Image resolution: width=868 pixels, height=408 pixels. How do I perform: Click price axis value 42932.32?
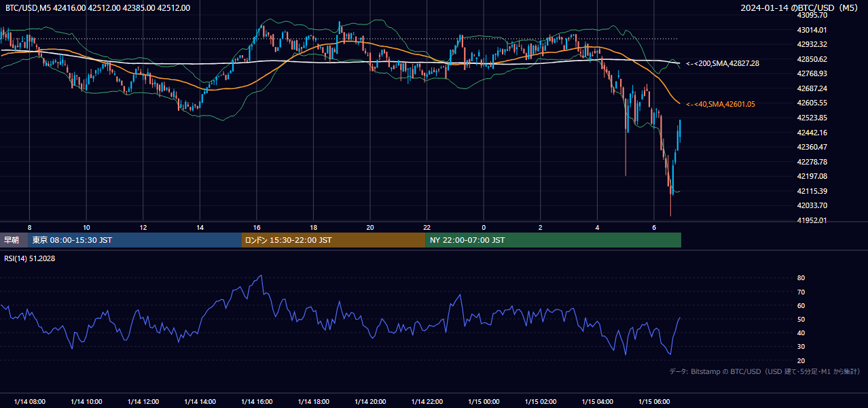coord(812,44)
